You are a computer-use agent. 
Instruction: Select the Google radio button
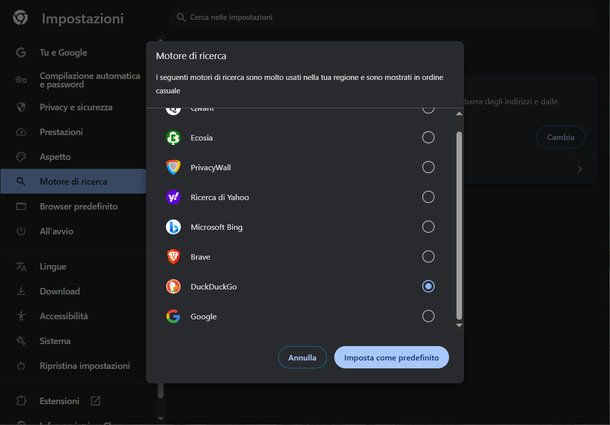[x=428, y=316]
